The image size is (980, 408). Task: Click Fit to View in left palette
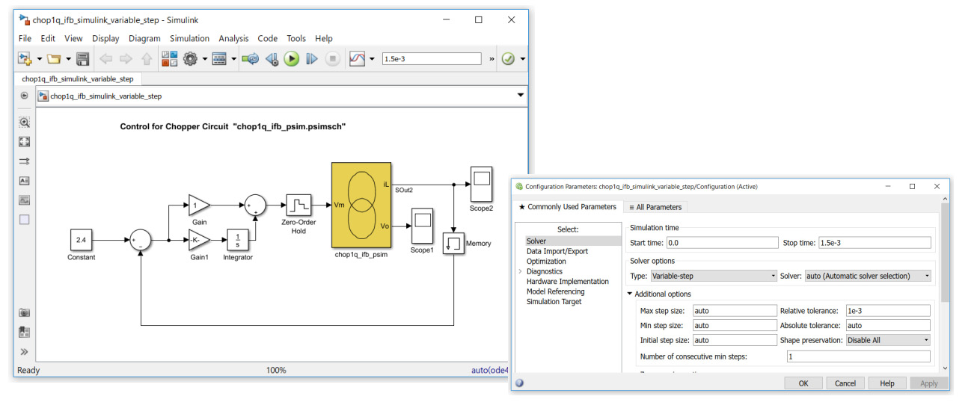tap(24, 142)
